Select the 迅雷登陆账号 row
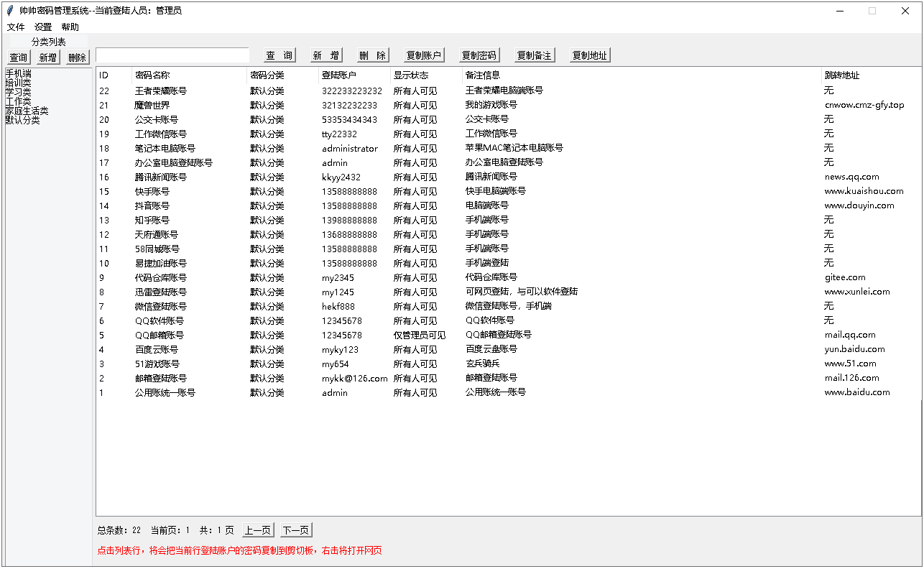The height and width of the screenshot is (569, 924). pos(509,292)
